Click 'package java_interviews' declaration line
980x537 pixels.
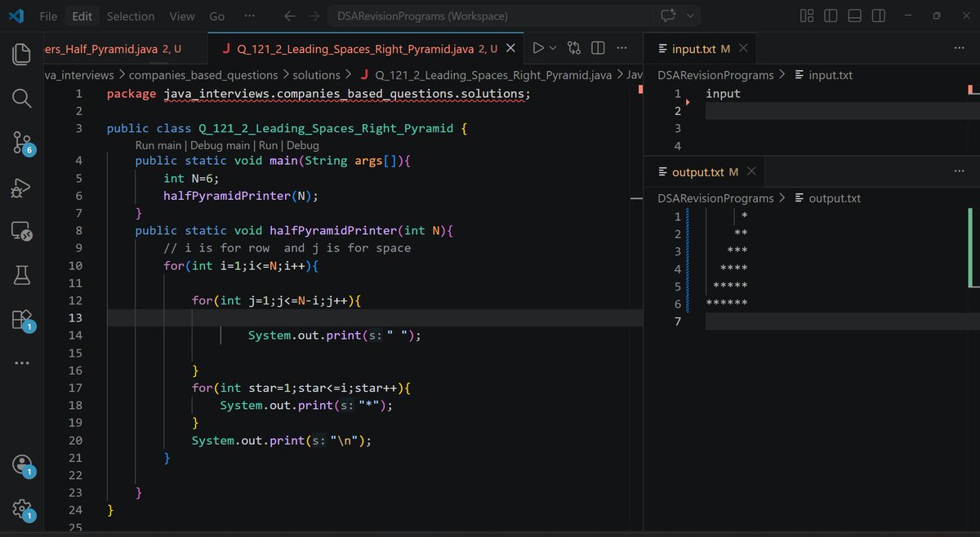pyautogui.click(x=318, y=93)
